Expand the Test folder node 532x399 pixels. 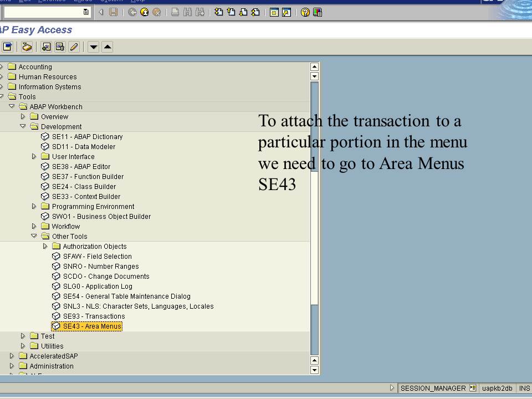pyautogui.click(x=23, y=336)
